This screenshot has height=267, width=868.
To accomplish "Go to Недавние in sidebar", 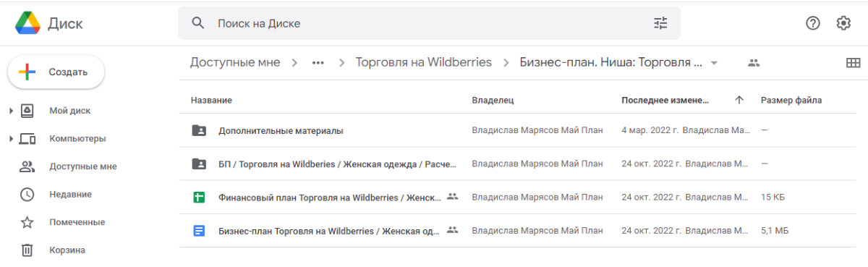I will 70,194.
